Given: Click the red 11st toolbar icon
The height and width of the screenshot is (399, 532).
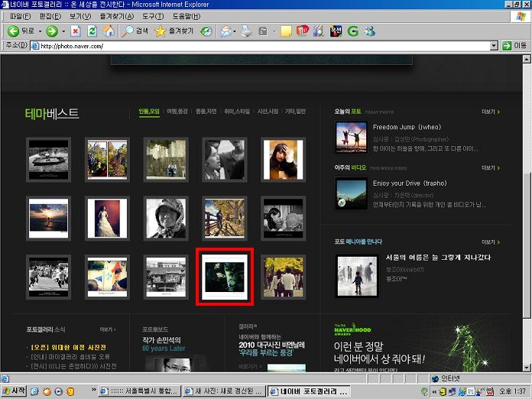Looking at the screenshot, I should click(302, 31).
